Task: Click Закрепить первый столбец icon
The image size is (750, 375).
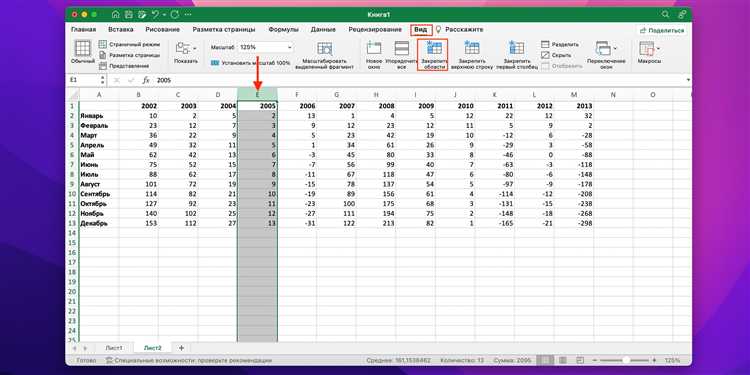Action: 517,48
